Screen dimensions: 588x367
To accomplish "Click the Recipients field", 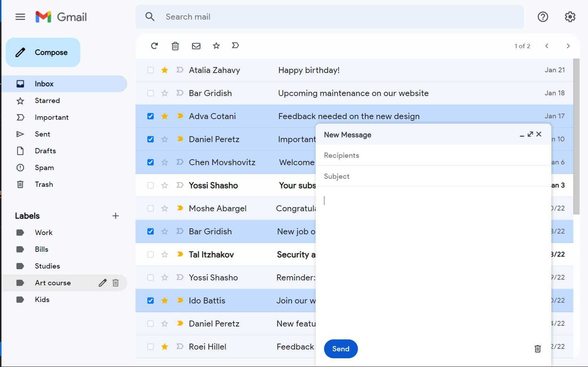I will pyautogui.click(x=433, y=155).
